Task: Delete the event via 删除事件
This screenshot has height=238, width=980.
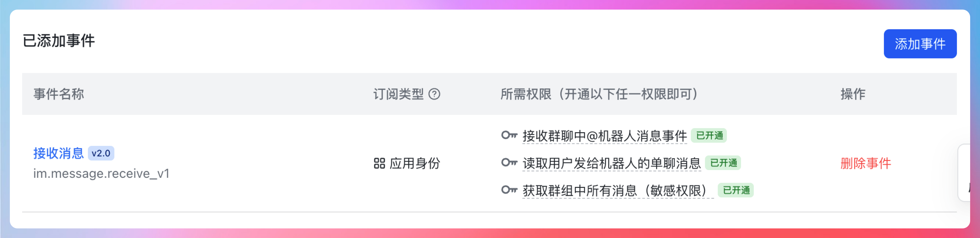Action: point(865,163)
